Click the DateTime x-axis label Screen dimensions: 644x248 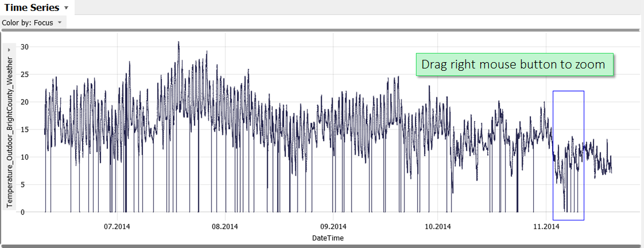click(327, 238)
